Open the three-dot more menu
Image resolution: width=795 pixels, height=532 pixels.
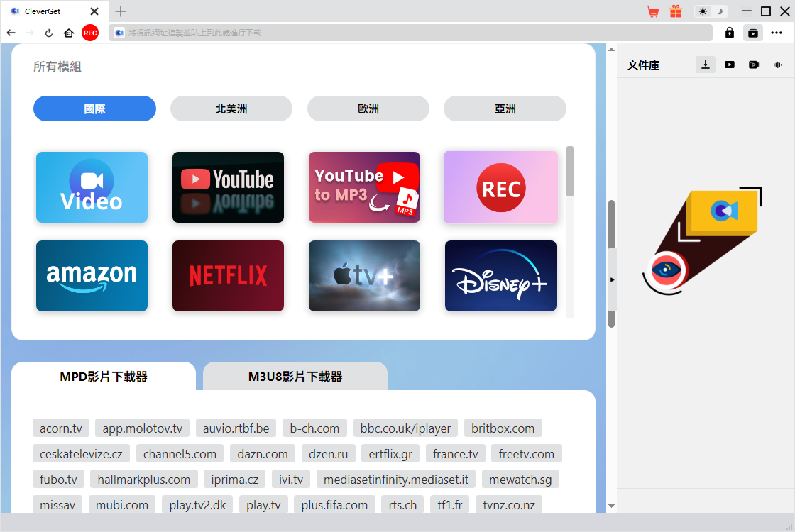pyautogui.click(x=777, y=33)
